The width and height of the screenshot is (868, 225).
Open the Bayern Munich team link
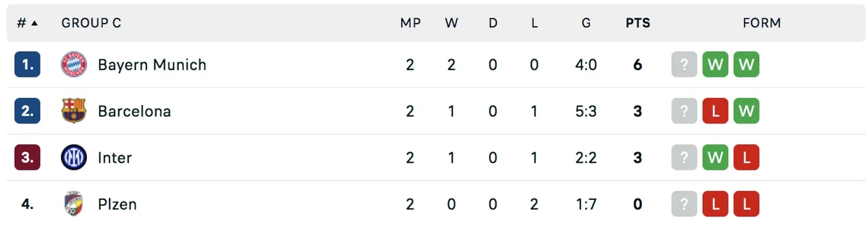click(x=152, y=65)
